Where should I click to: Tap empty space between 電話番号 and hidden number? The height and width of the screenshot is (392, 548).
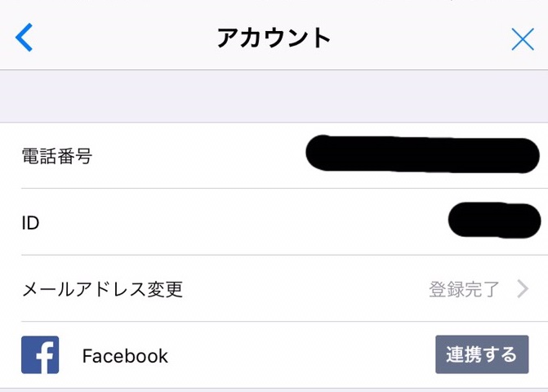pyautogui.click(x=199, y=156)
